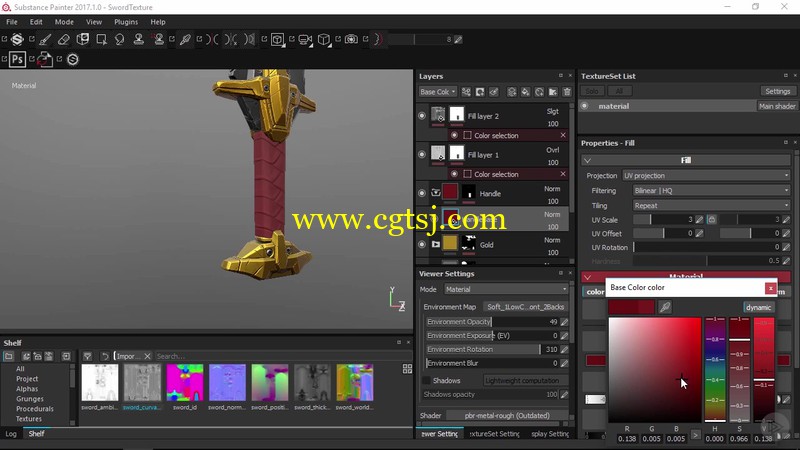Hide Fill layer 2 visibility
800x450 pixels.
(x=422, y=116)
